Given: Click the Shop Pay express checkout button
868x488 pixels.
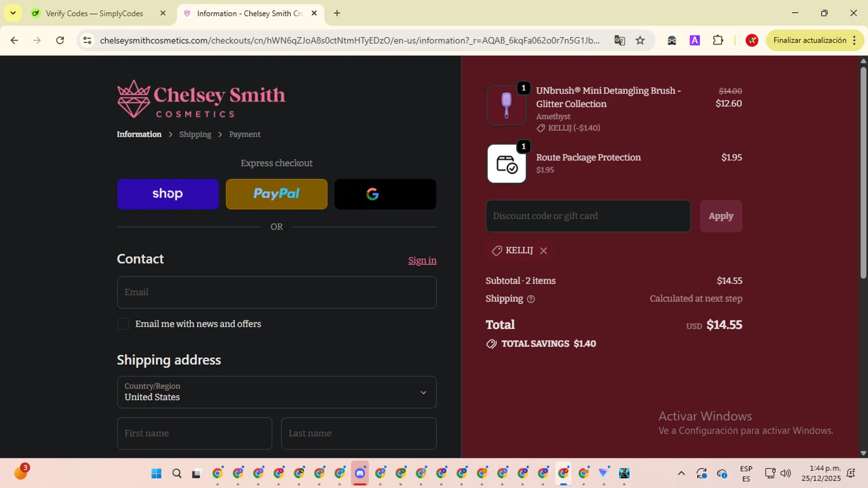Looking at the screenshot, I should pyautogui.click(x=168, y=194).
